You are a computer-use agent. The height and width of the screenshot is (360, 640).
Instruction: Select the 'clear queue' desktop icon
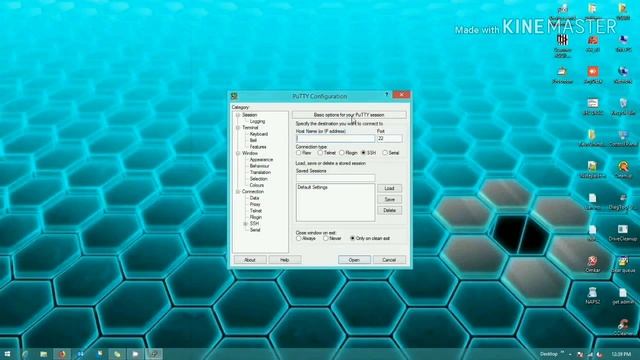[622, 264]
